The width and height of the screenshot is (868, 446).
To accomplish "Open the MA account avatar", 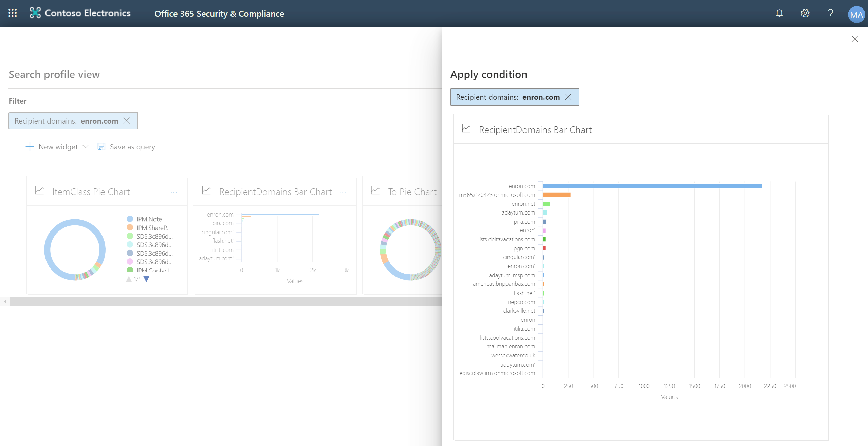I will pos(856,15).
